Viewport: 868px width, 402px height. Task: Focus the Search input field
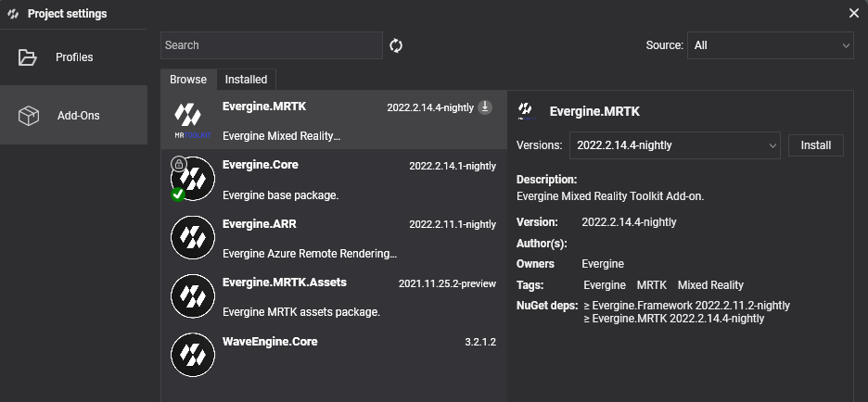[x=271, y=45]
